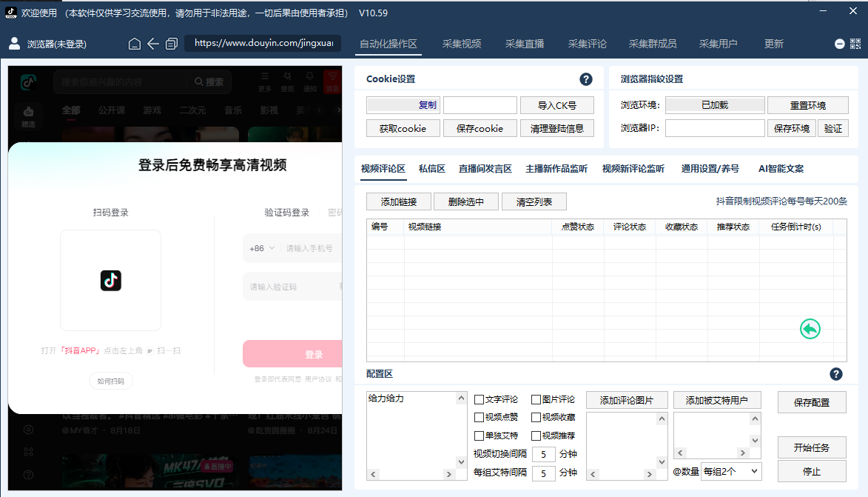The image size is (868, 497).
Task: Select the 私信区 tab
Action: tap(432, 168)
